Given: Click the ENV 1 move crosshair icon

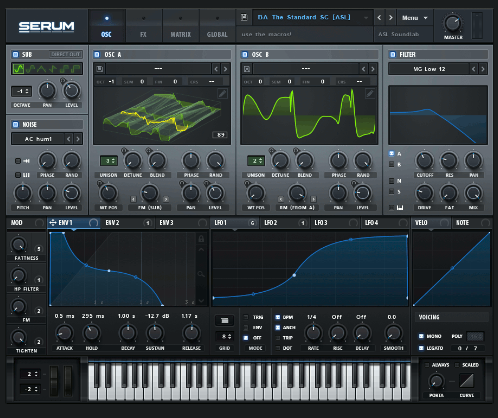Looking at the screenshot, I should click(x=53, y=222).
